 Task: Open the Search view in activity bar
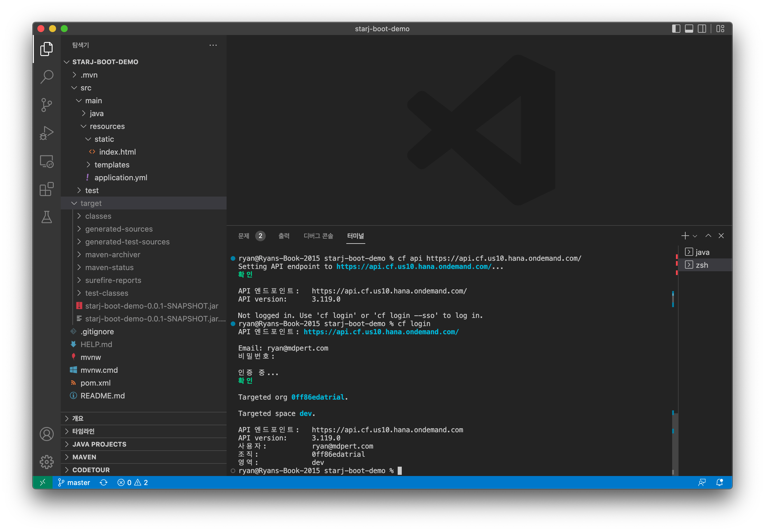click(x=47, y=77)
